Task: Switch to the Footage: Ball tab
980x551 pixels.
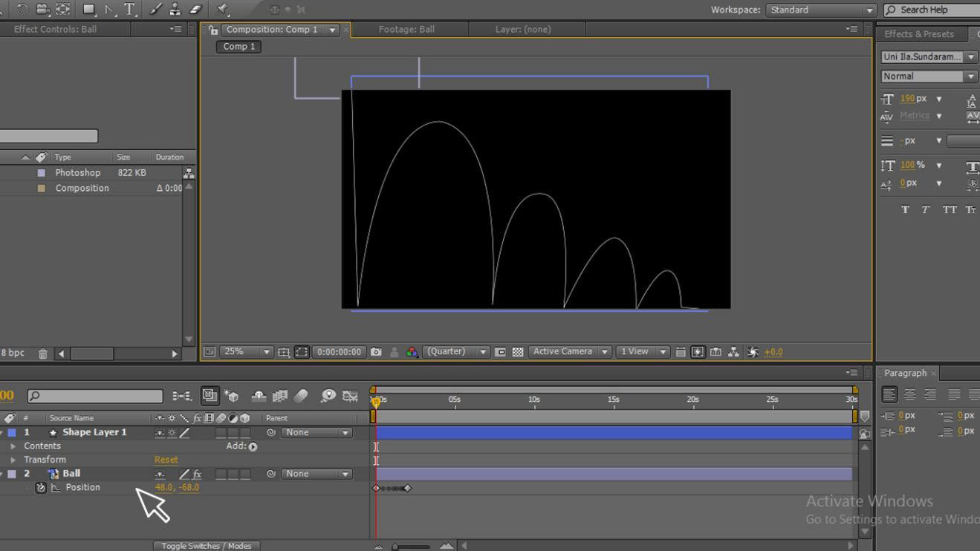Action: click(x=406, y=30)
